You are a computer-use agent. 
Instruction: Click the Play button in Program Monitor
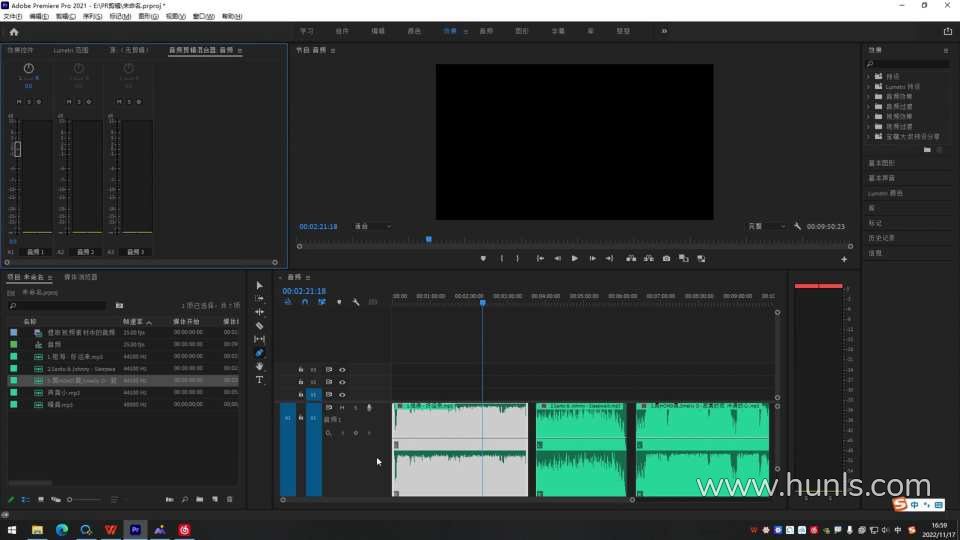tap(574, 258)
